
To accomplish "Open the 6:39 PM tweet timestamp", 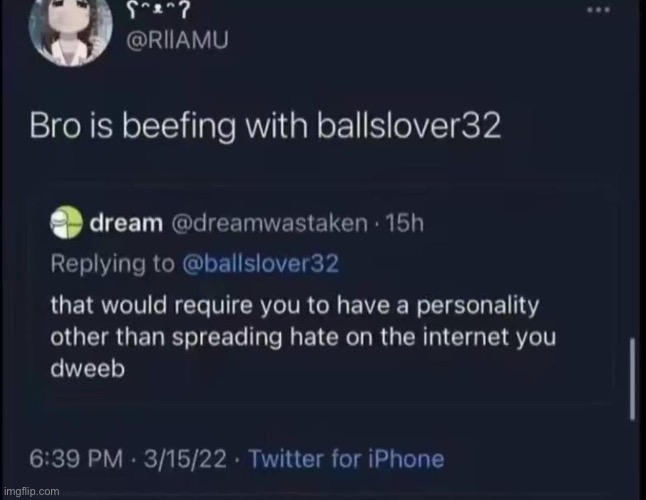I will (76, 459).
